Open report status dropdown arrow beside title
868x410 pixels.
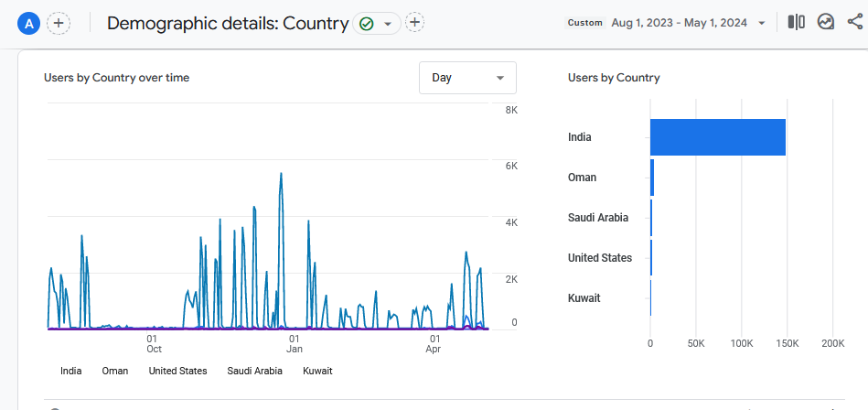click(x=388, y=24)
